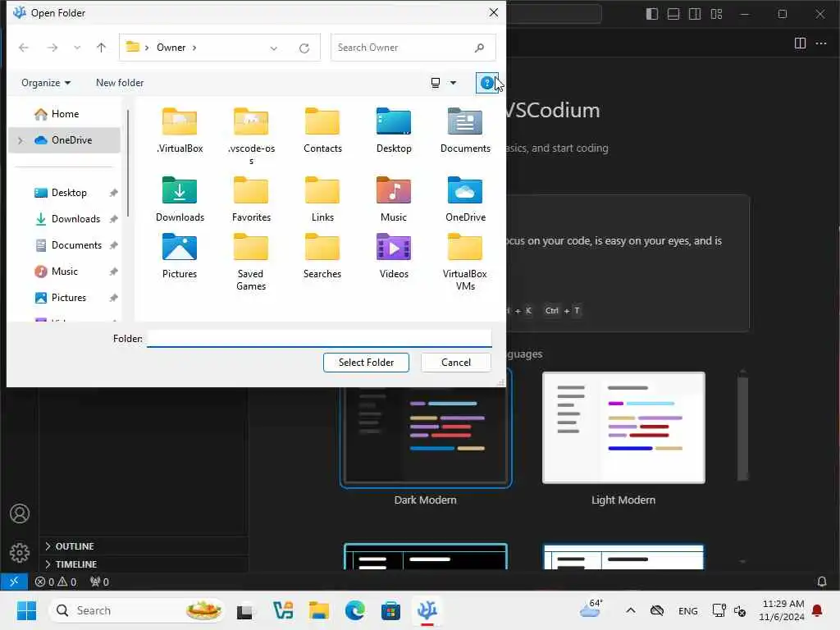
Task: Click Owner in the address breadcrumb
Action: tap(171, 48)
